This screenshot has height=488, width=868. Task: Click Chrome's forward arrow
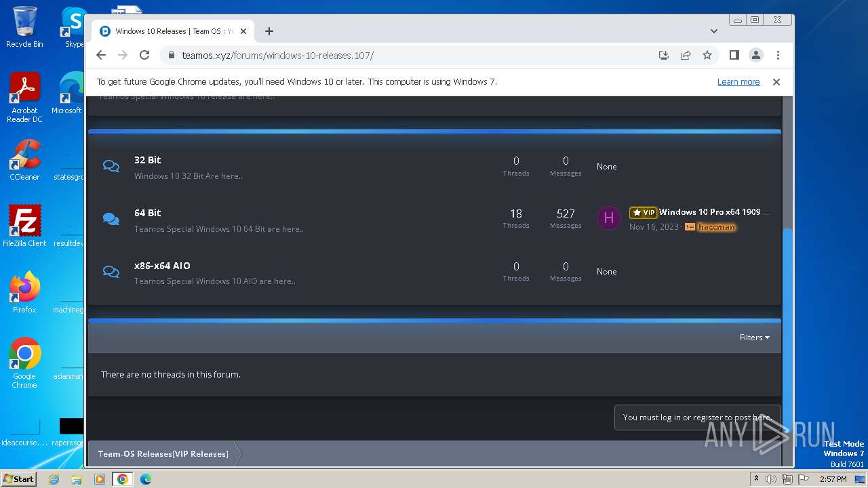123,56
